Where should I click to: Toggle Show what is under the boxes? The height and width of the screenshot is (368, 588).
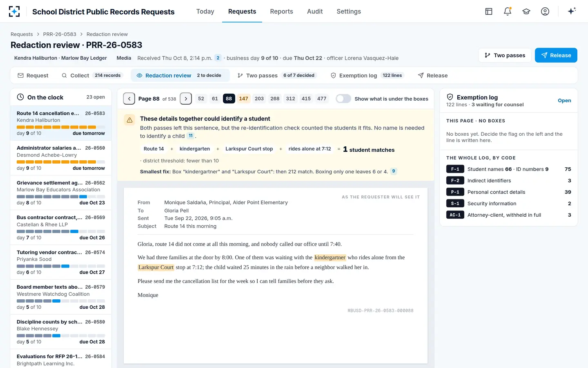click(x=343, y=99)
